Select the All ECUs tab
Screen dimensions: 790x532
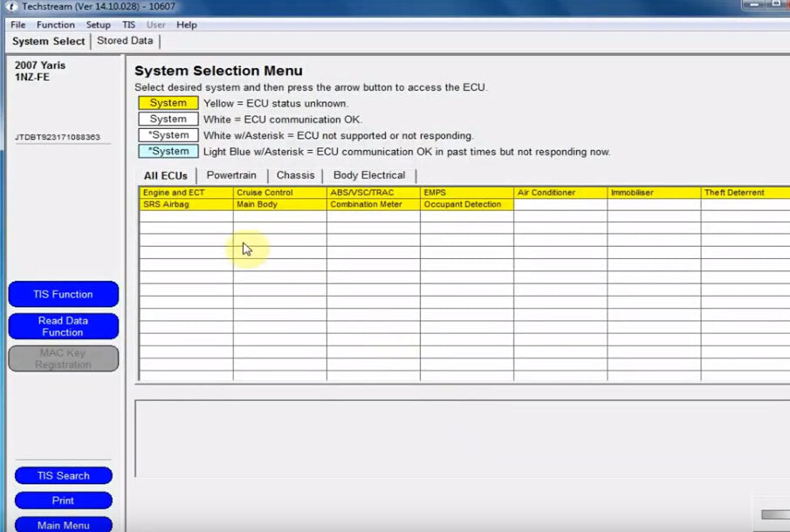(x=165, y=175)
